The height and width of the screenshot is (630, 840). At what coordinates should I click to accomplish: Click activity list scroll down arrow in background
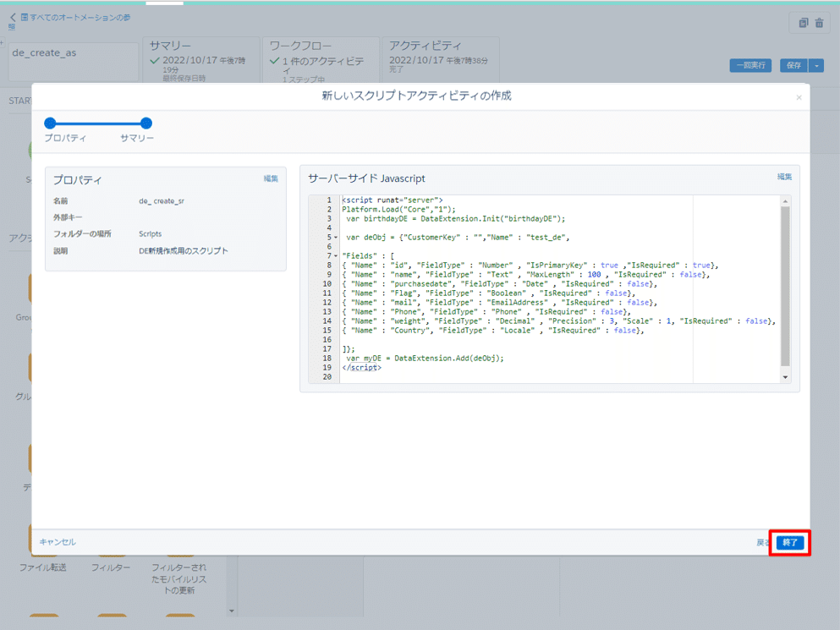click(x=232, y=611)
